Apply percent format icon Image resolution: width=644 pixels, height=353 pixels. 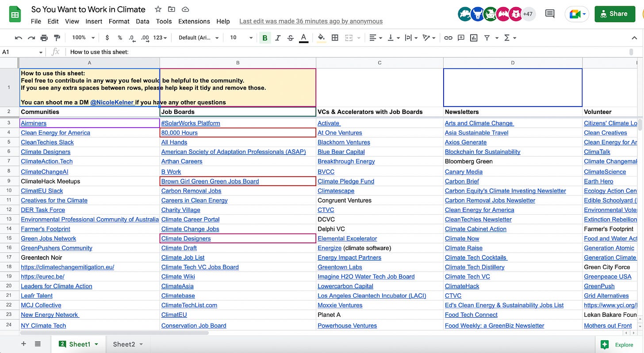click(x=119, y=38)
